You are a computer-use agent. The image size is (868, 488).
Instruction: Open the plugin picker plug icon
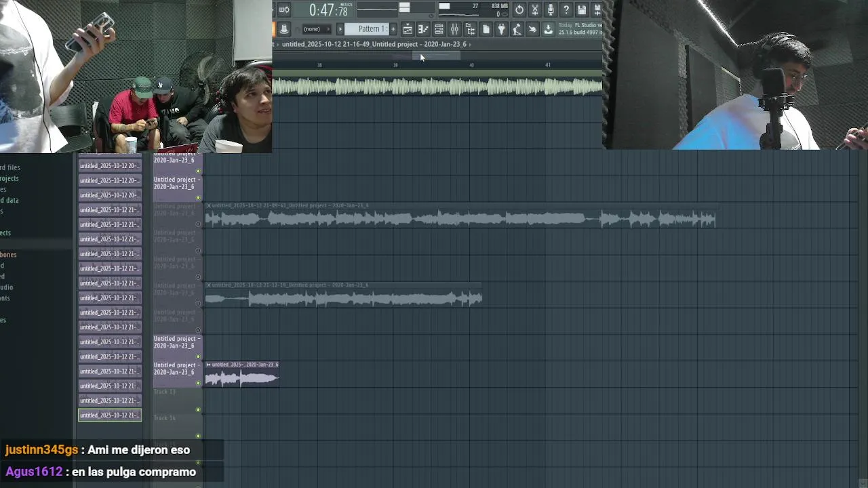[501, 29]
